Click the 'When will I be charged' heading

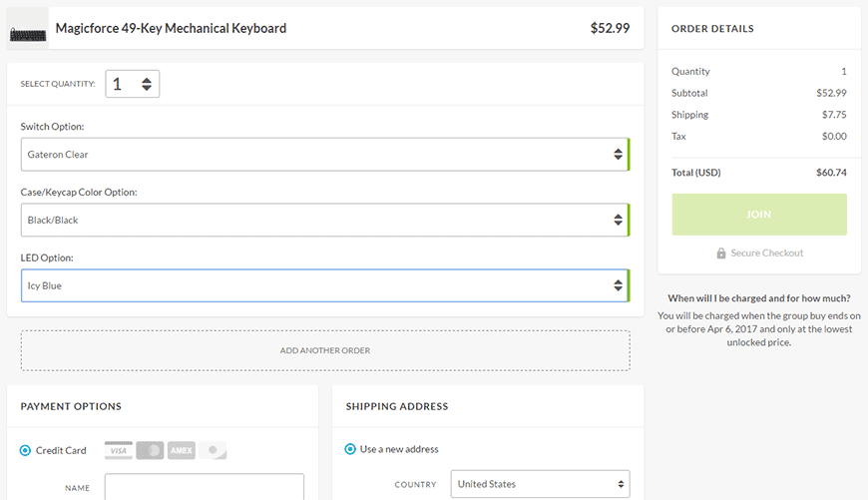click(x=759, y=298)
